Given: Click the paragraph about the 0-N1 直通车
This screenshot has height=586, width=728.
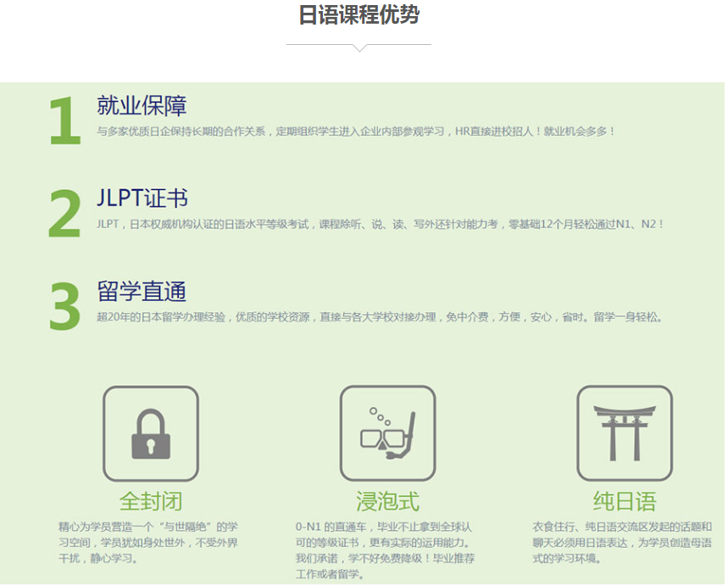Looking at the screenshot, I should [385, 550].
